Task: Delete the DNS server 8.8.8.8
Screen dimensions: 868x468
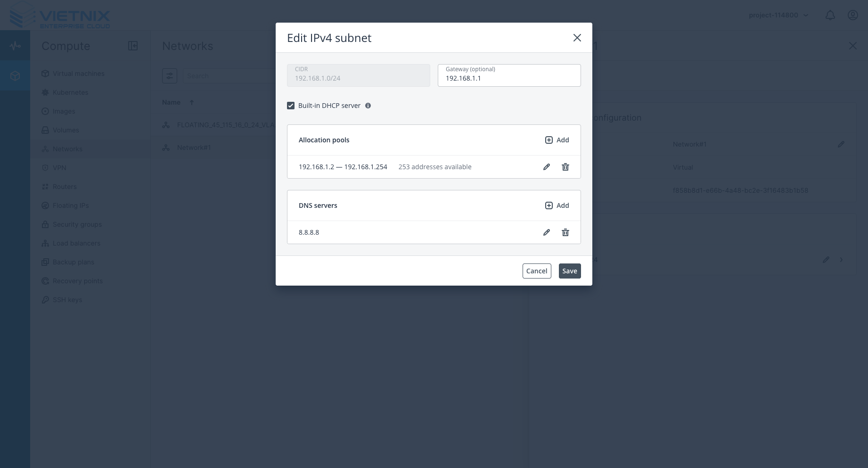Action: click(x=565, y=232)
